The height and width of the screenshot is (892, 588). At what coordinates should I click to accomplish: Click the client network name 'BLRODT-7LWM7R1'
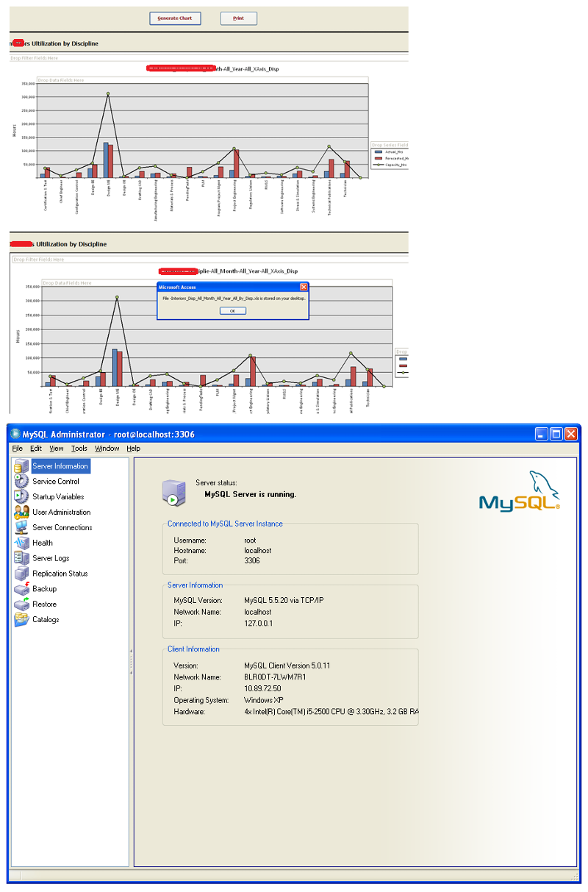275,677
